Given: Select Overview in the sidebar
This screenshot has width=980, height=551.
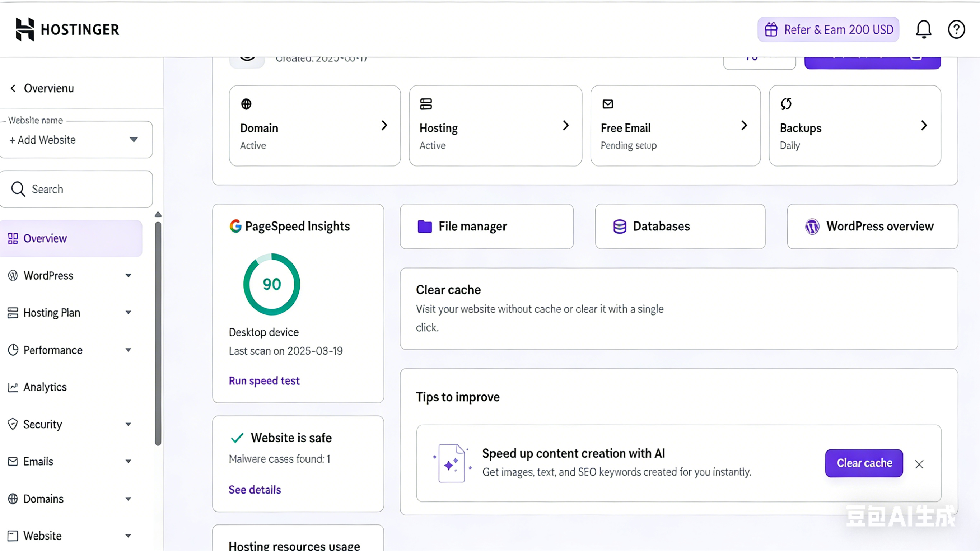Looking at the screenshot, I should coord(45,238).
